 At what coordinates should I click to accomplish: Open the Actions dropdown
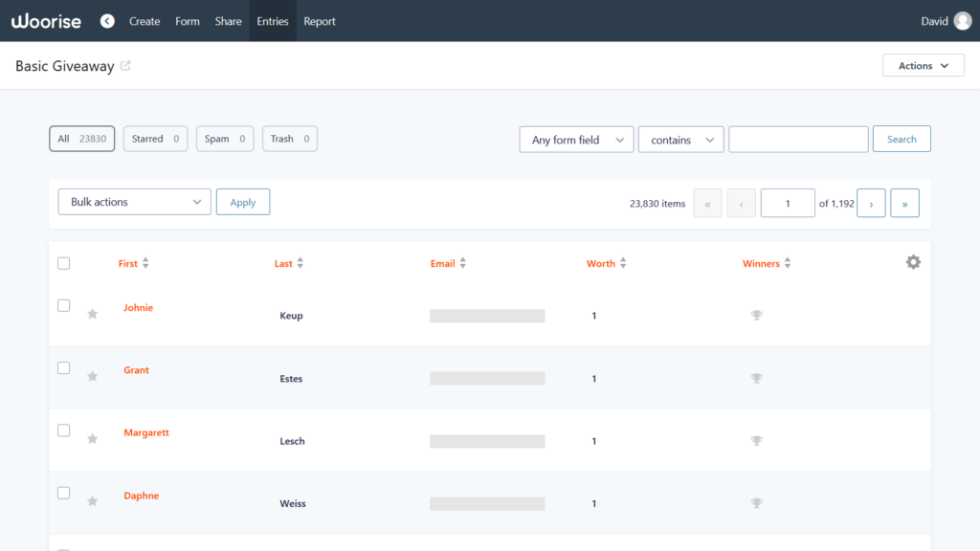[x=922, y=65]
